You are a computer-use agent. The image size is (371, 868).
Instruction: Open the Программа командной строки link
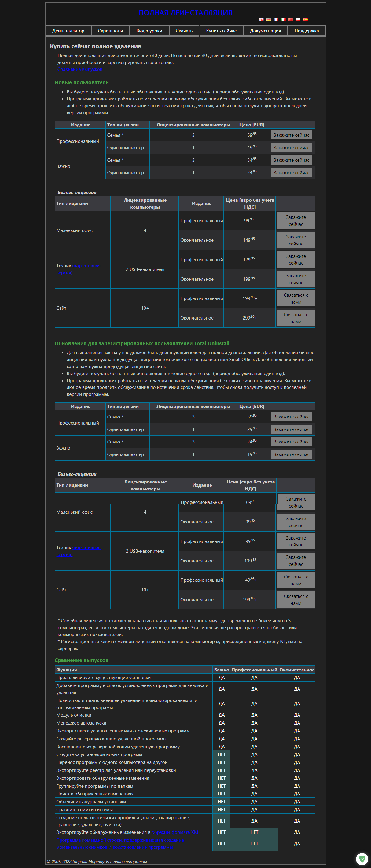tap(120, 844)
